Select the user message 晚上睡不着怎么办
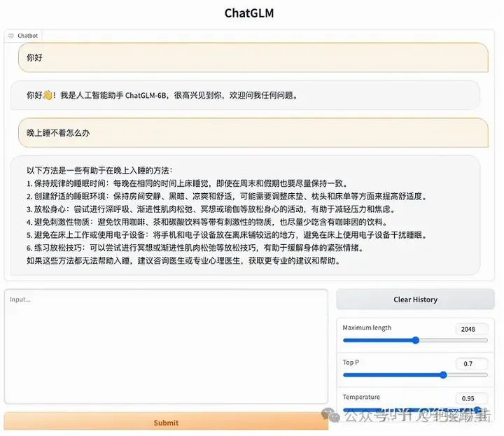This screenshot has height=436, width=504. 253,133
